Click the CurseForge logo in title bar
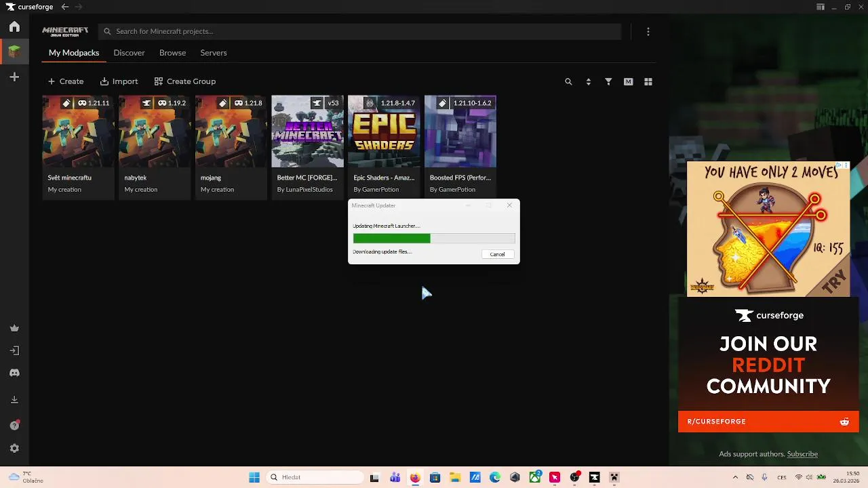 (31, 7)
